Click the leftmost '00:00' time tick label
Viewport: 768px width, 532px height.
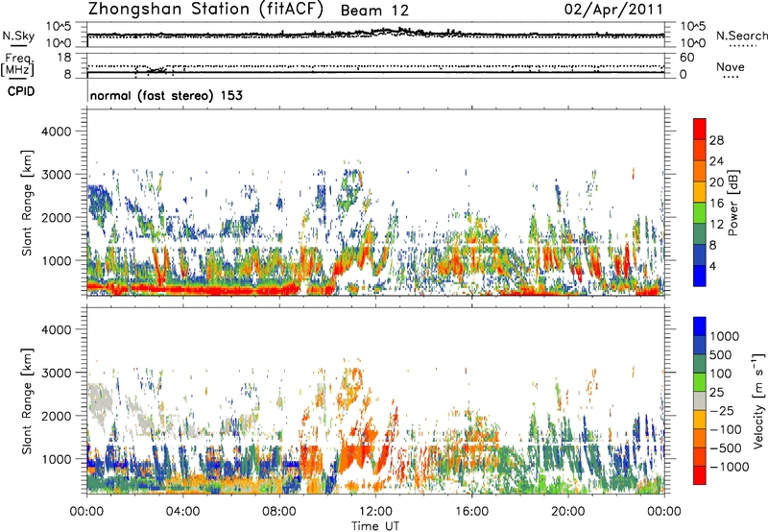pos(86,512)
